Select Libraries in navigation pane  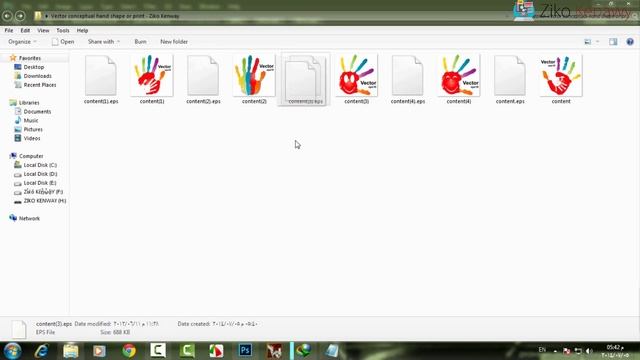tap(29, 102)
